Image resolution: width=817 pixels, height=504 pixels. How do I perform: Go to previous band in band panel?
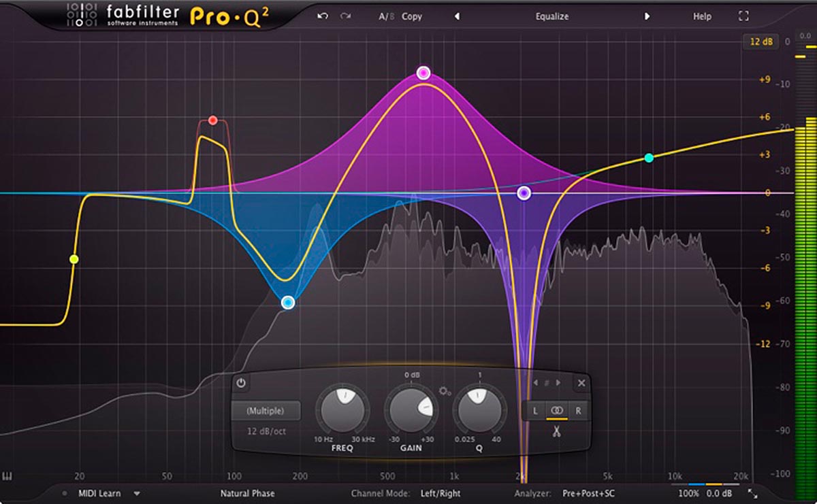pyautogui.click(x=536, y=383)
